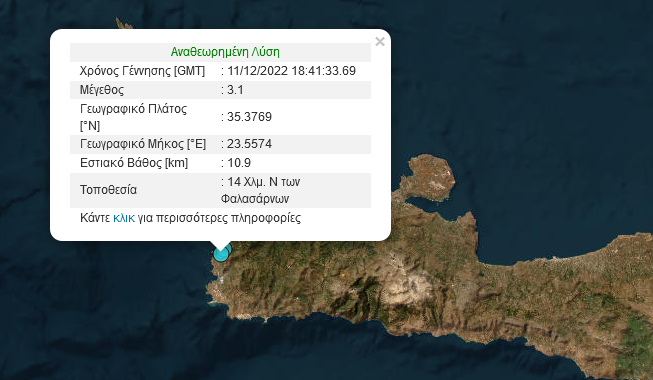
Task: Close the earthquake info popup
Action: click(x=379, y=42)
